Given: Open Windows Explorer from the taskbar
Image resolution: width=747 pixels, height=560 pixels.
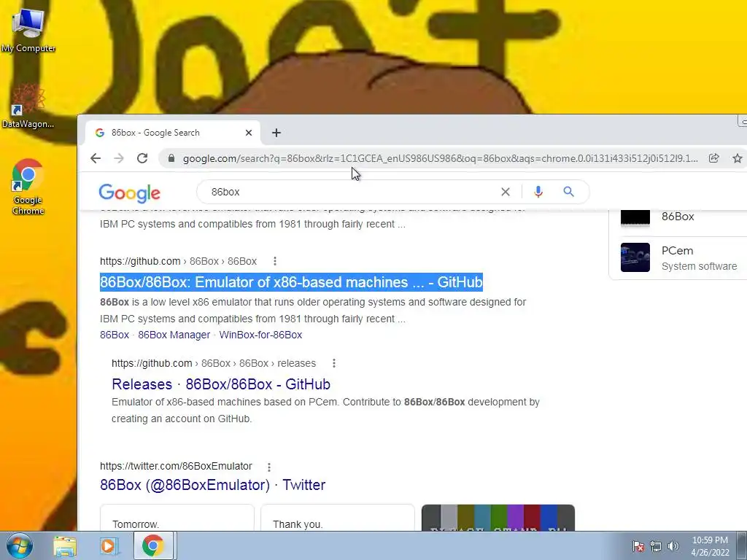Looking at the screenshot, I should tap(65, 546).
